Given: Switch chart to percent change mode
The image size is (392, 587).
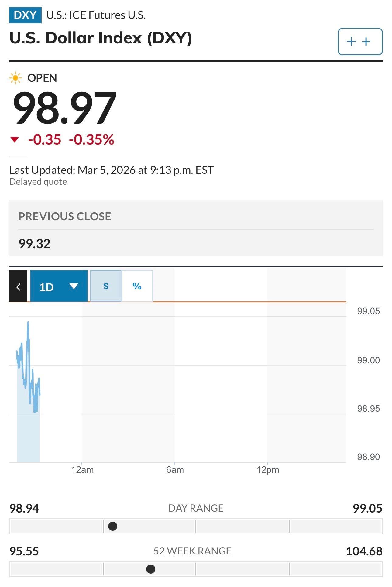Looking at the screenshot, I should tap(137, 286).
